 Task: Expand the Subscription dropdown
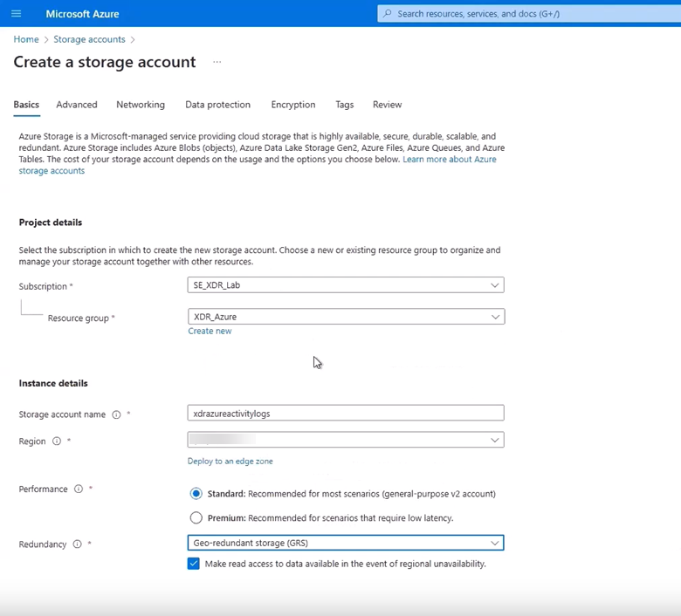[346, 285]
